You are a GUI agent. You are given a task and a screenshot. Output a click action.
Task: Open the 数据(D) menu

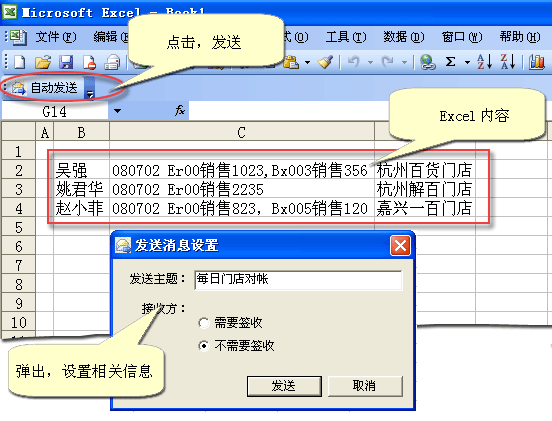pyautogui.click(x=403, y=37)
